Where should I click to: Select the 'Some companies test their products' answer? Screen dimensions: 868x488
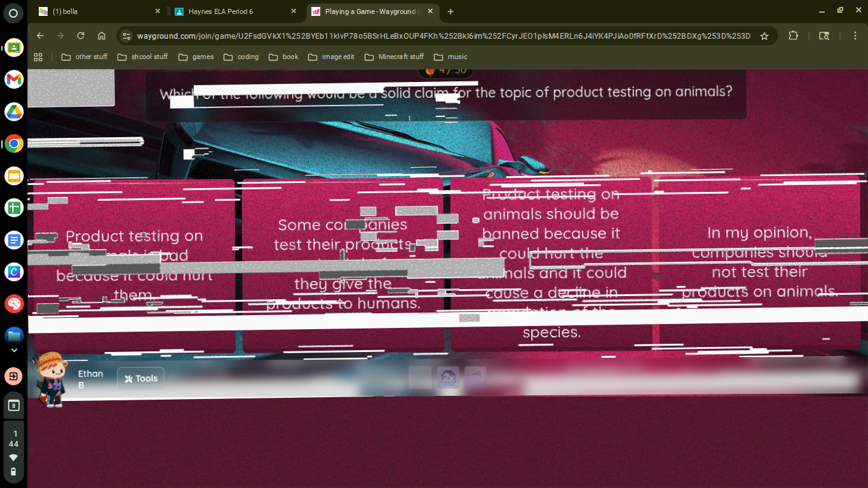343,264
